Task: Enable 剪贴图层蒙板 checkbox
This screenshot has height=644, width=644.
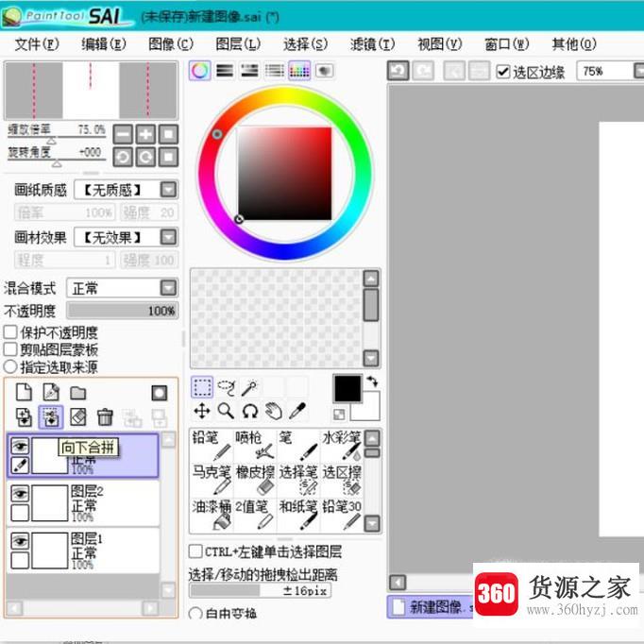Action: point(10,349)
